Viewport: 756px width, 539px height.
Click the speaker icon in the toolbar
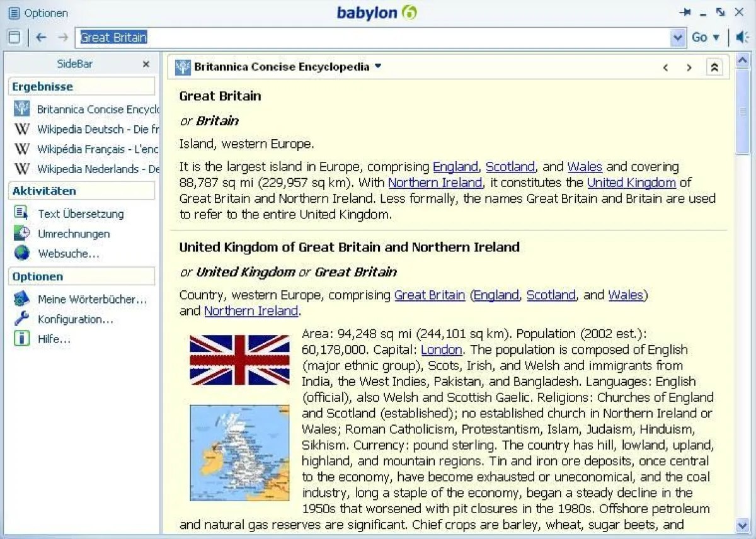742,37
